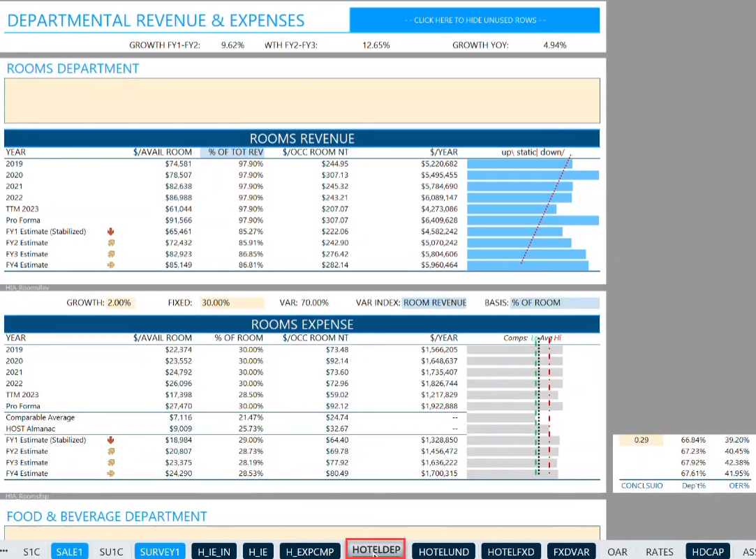Go to the FXDVAR sheet tab
The width and height of the screenshot is (756, 559).
(571, 552)
